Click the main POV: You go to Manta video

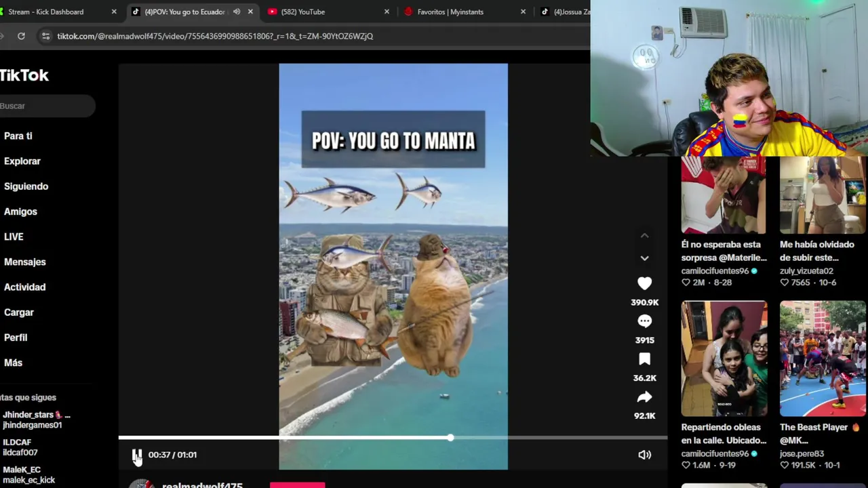pos(393,266)
